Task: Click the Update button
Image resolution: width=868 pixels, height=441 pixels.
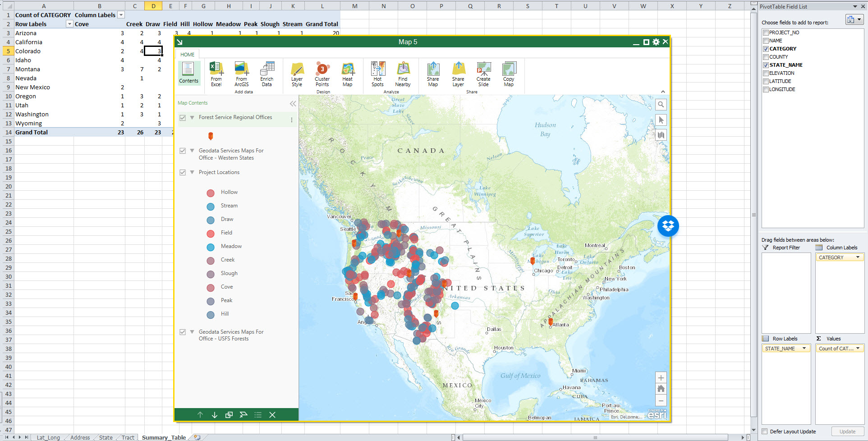Action: pos(847,432)
